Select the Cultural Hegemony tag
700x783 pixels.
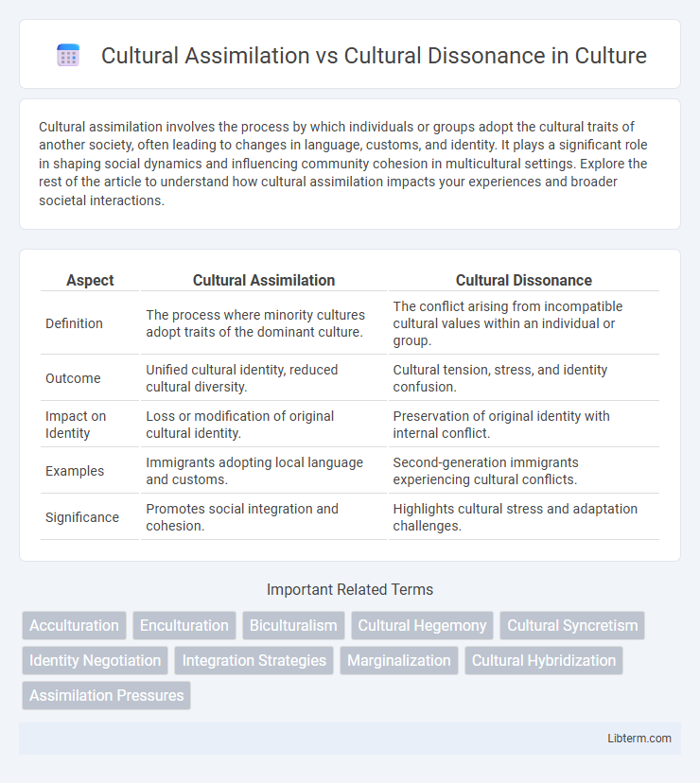(x=422, y=625)
